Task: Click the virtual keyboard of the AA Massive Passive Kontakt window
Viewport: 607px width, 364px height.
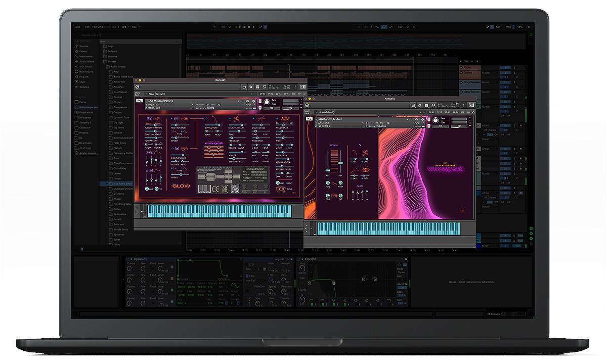Action: click(x=219, y=211)
